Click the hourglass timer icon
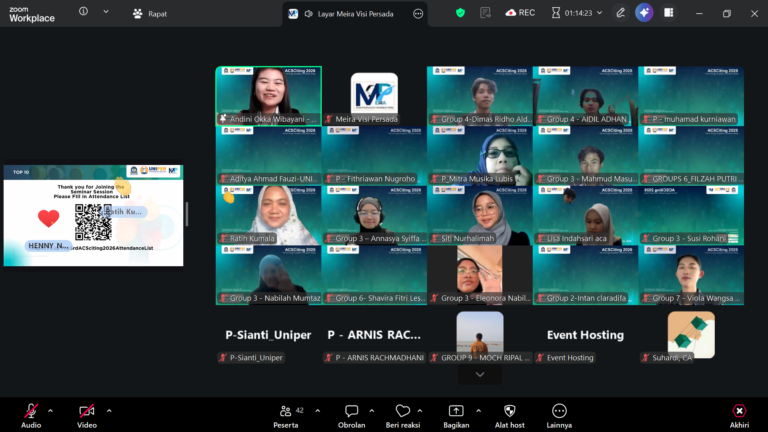This screenshot has height=432, width=768. (x=555, y=13)
